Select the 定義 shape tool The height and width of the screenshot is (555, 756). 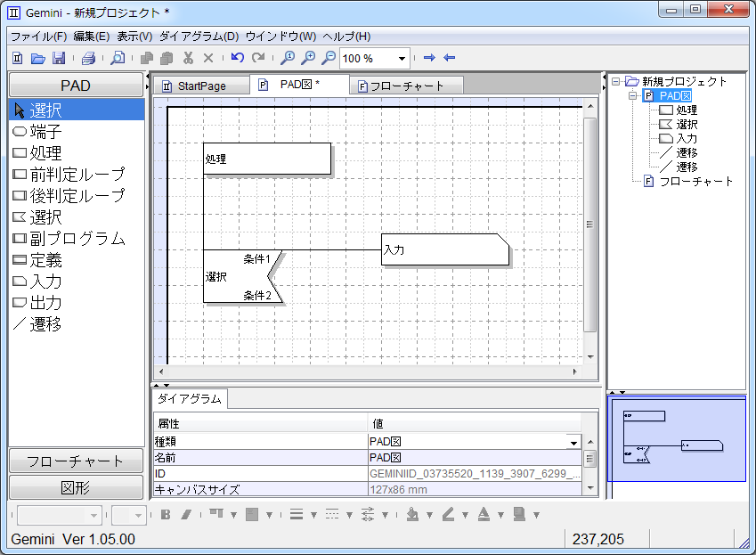coord(77,260)
